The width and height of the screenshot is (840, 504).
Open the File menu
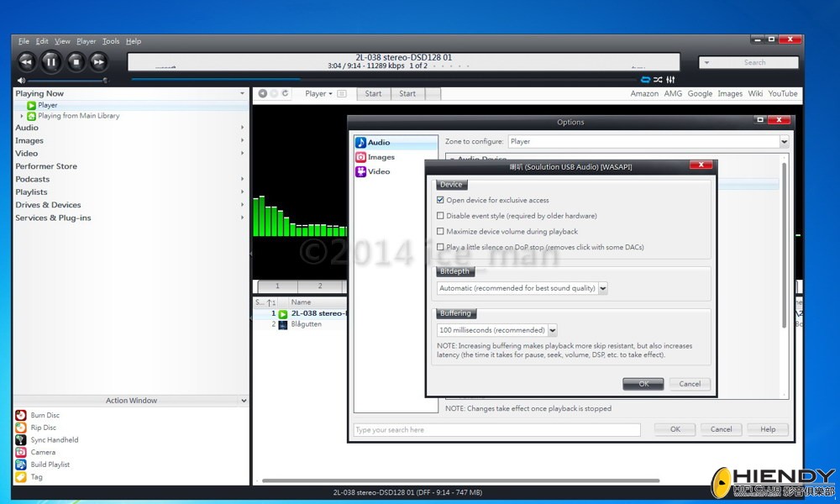click(x=24, y=41)
